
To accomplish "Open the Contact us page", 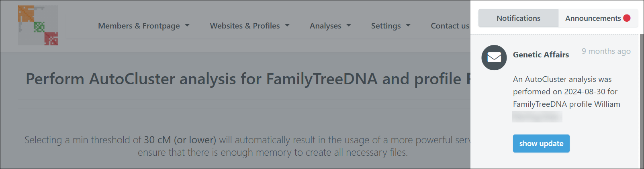I will tap(450, 26).
